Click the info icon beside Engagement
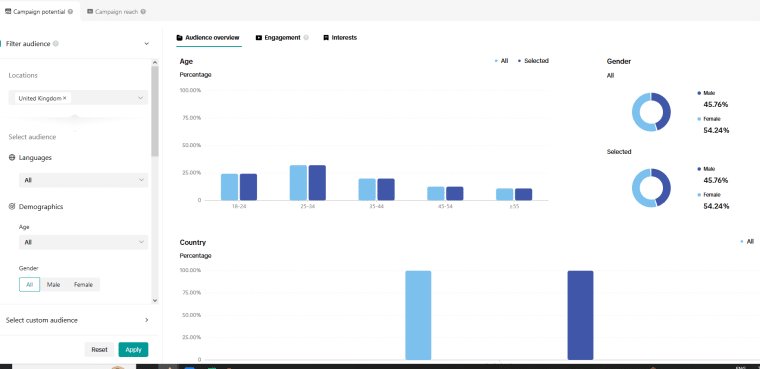This screenshot has height=369, width=760. (x=306, y=38)
